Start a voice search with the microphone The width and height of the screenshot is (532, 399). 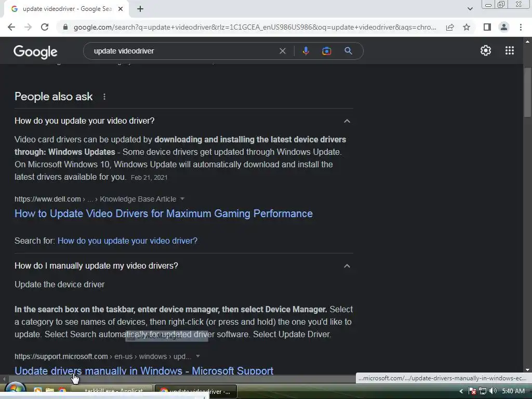[x=305, y=51]
